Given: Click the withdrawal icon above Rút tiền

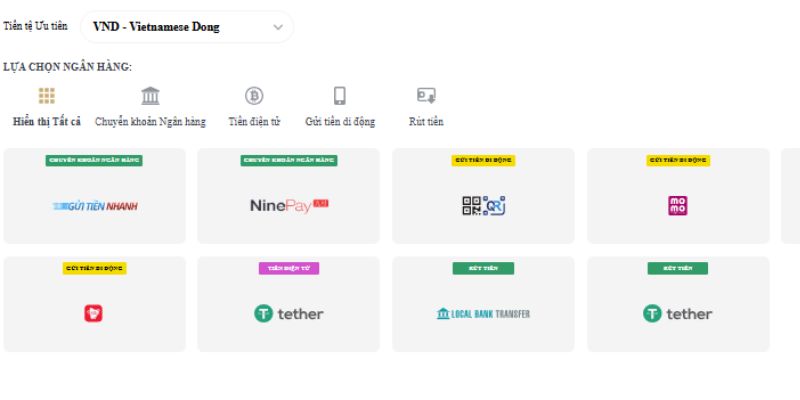Looking at the screenshot, I should click(x=426, y=96).
